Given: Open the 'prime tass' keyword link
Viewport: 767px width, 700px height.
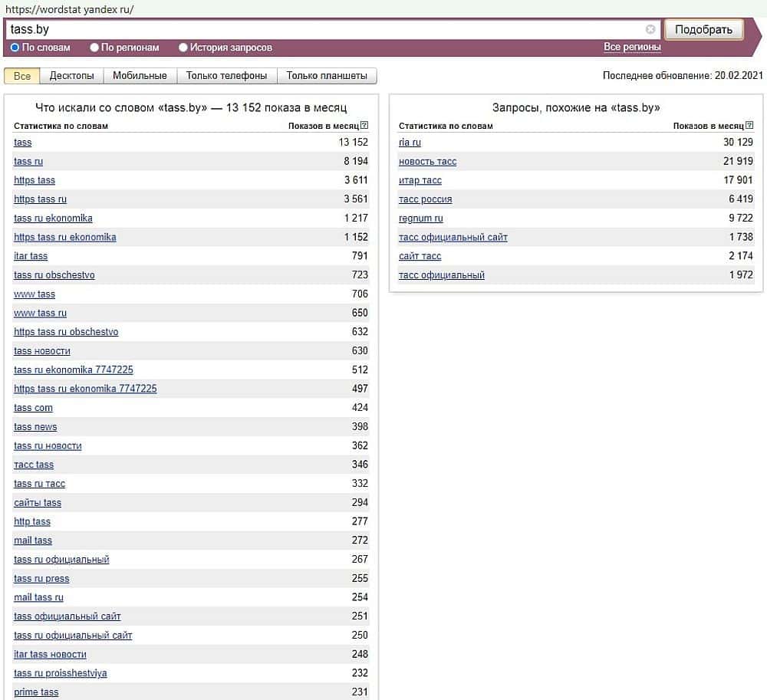Looking at the screenshot, I should [x=36, y=692].
